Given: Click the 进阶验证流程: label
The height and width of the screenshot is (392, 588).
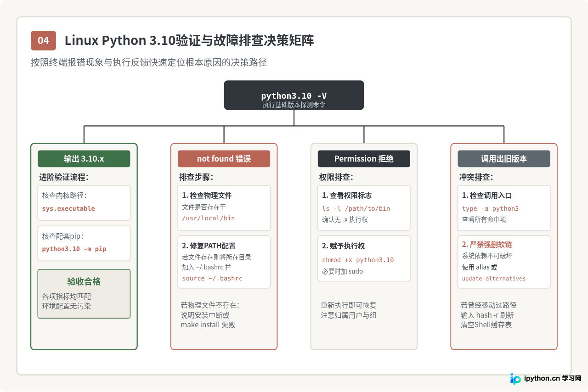Looking at the screenshot, I should tap(64, 177).
